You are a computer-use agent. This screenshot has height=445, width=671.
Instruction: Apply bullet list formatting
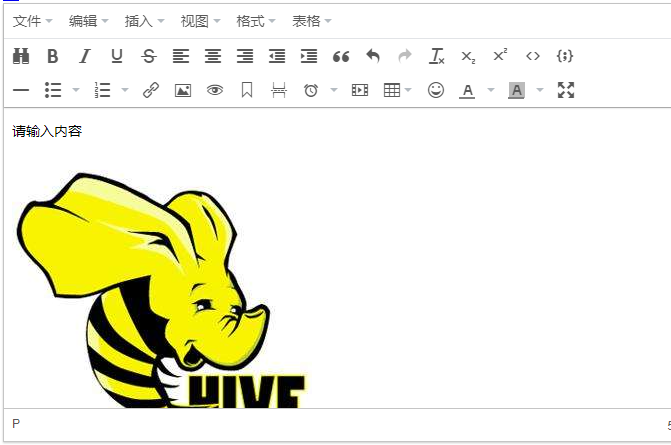pos(53,90)
